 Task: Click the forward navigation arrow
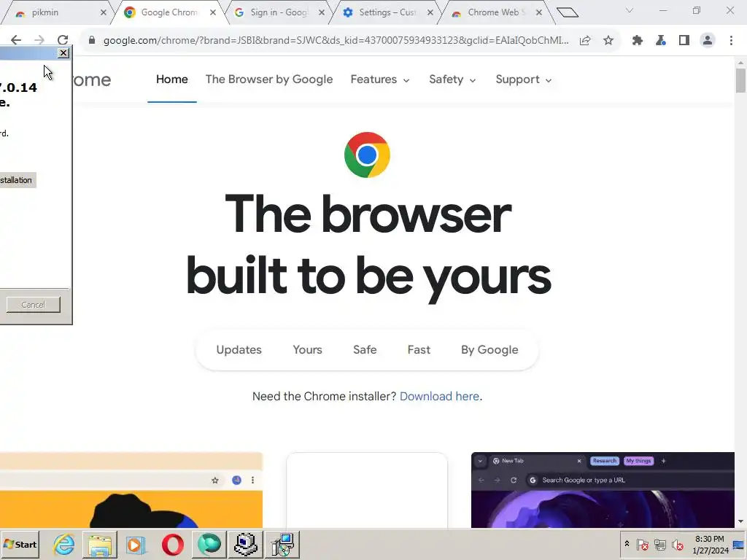[39, 41]
